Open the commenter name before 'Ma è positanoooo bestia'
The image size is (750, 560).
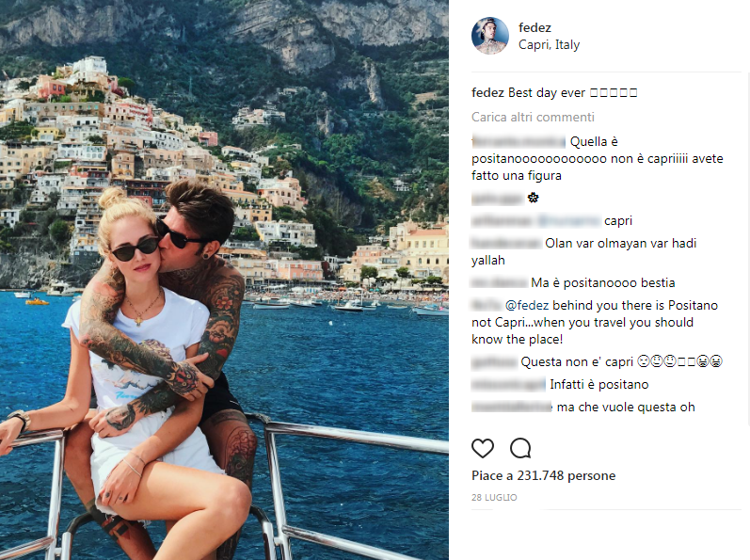pos(500,282)
